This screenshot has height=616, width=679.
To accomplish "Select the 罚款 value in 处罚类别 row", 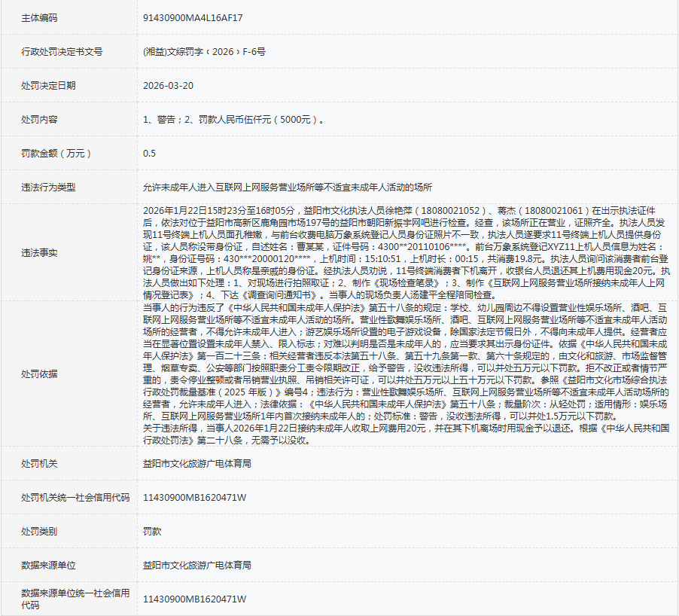I will [x=152, y=531].
